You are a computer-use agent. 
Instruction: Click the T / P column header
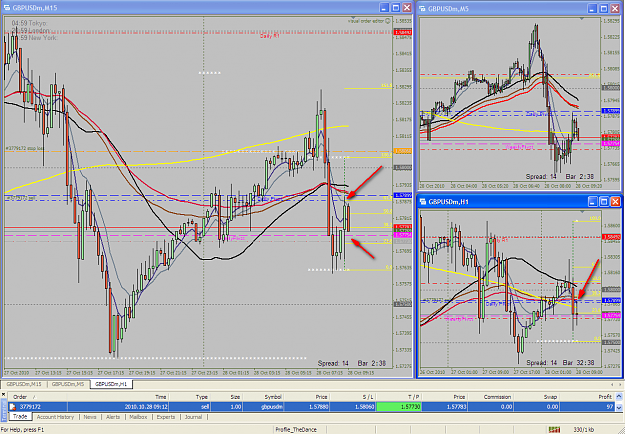coord(399,397)
